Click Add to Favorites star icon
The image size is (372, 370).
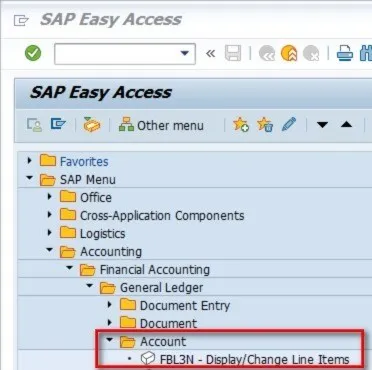[241, 125]
